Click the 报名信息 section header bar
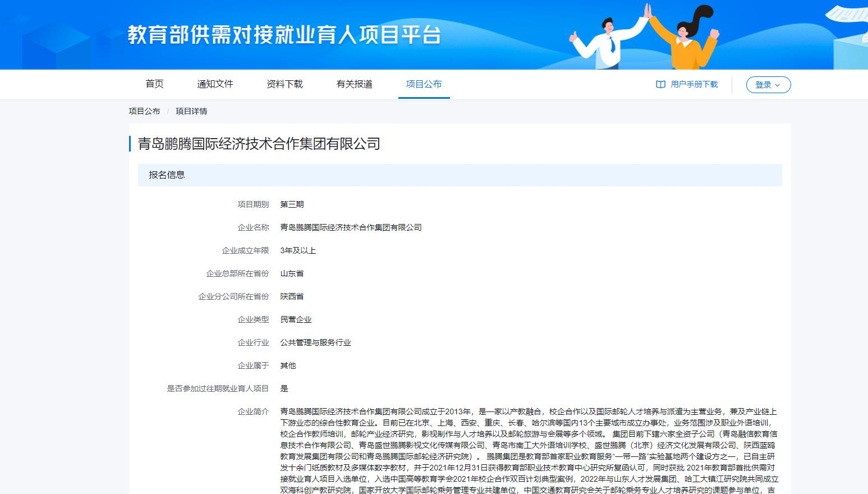 [x=460, y=175]
